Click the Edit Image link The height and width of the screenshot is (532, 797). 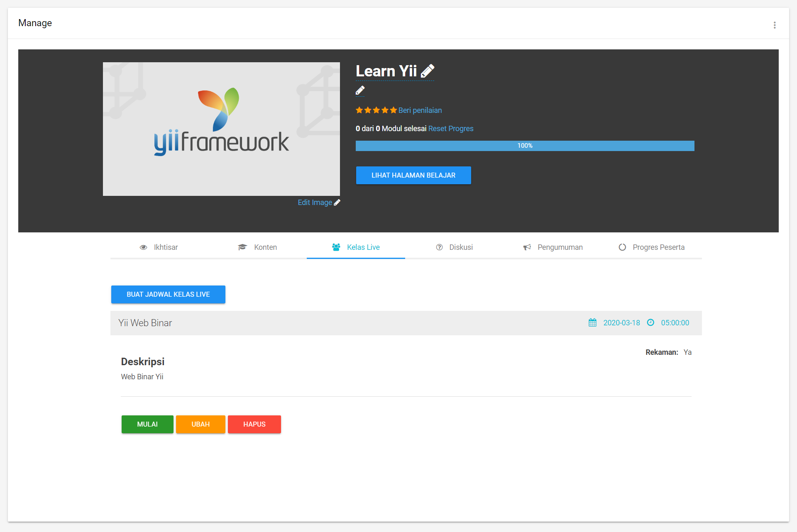point(315,203)
